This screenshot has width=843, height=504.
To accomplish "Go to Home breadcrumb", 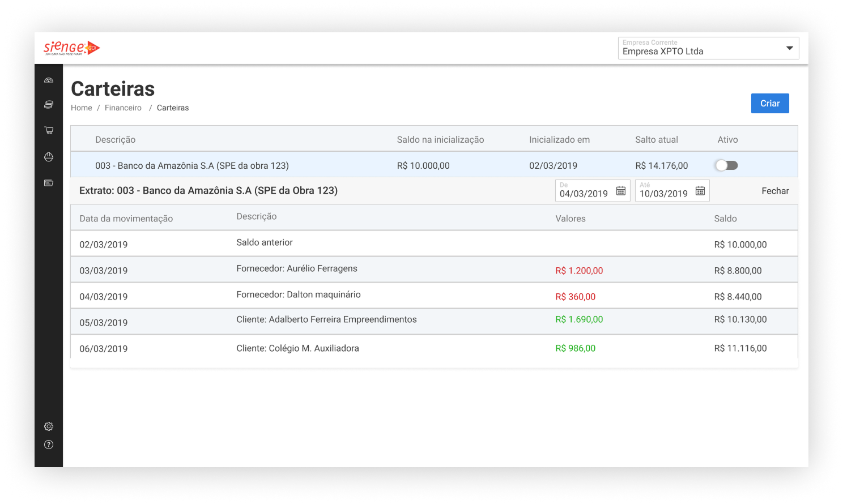I will (x=81, y=108).
